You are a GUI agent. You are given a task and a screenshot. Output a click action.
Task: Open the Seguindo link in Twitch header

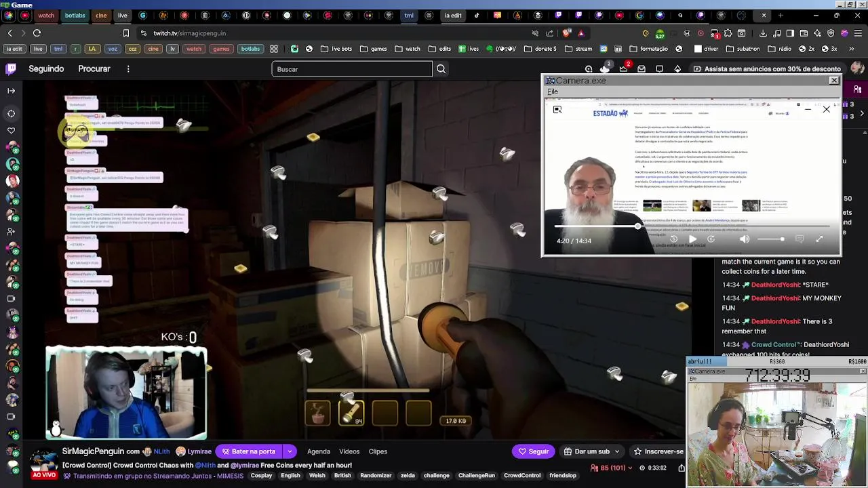46,68
